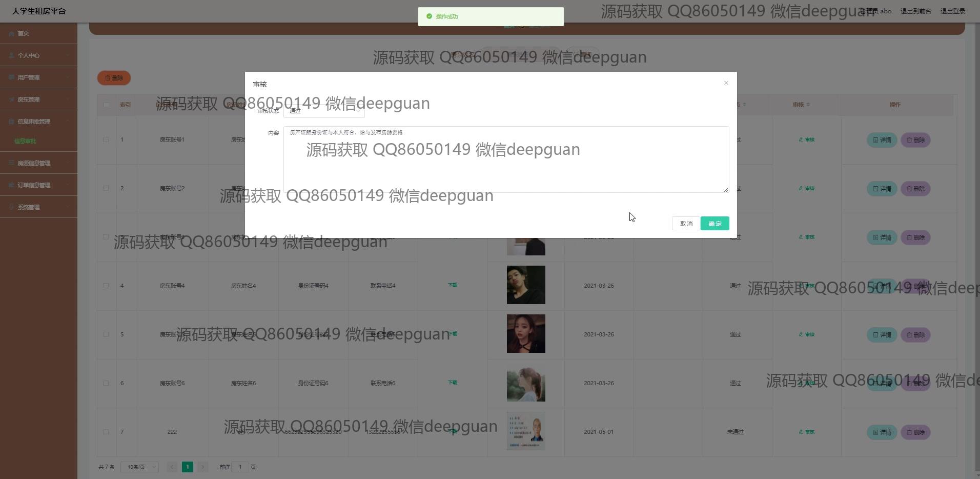
Task: Open 详情 for row 2
Action: pyautogui.click(x=882, y=189)
